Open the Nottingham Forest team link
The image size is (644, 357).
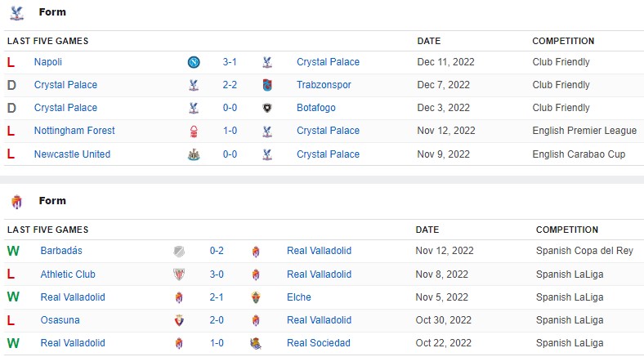(74, 131)
